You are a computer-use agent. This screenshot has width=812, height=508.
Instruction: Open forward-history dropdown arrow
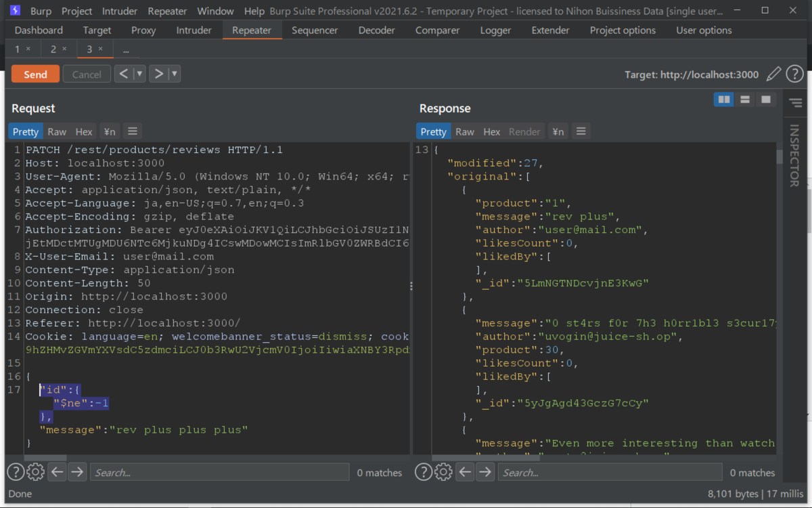tap(175, 74)
